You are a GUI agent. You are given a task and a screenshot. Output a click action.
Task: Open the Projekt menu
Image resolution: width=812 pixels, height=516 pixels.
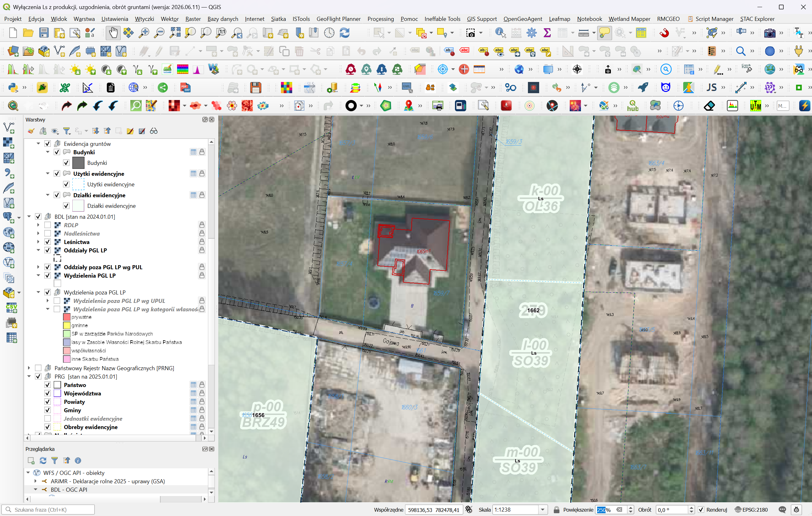coord(13,19)
